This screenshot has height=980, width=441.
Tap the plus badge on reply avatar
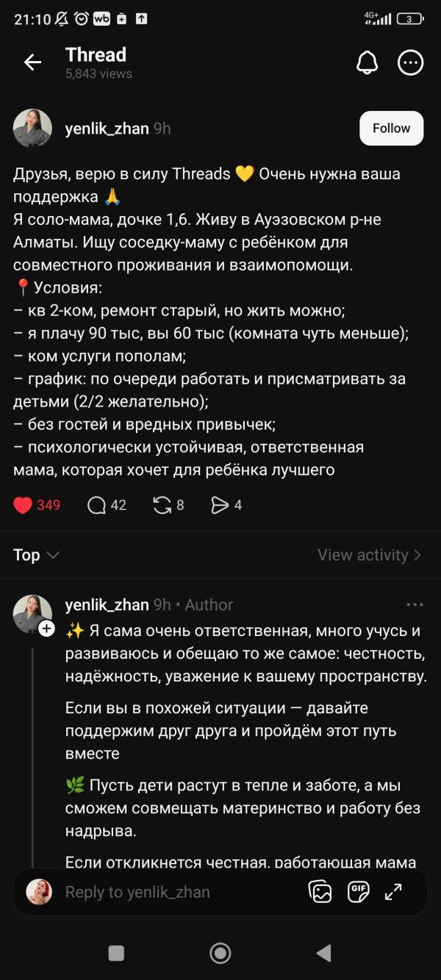[46, 629]
